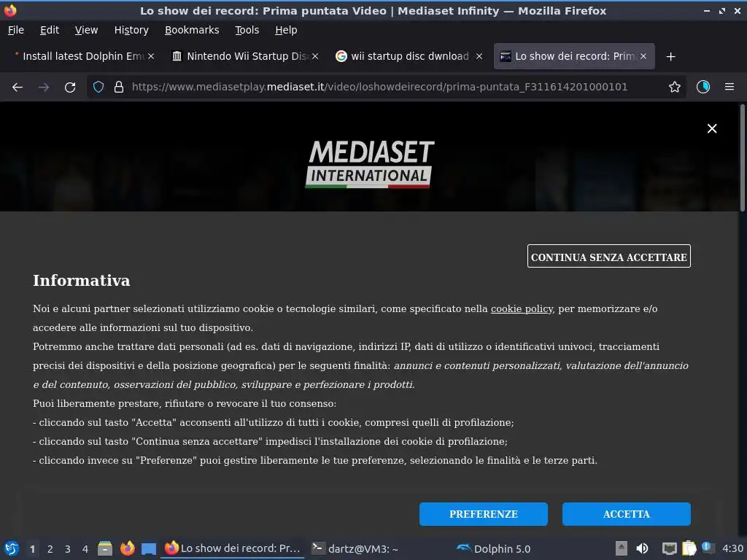Close the cookie overlay with X

coord(712,128)
